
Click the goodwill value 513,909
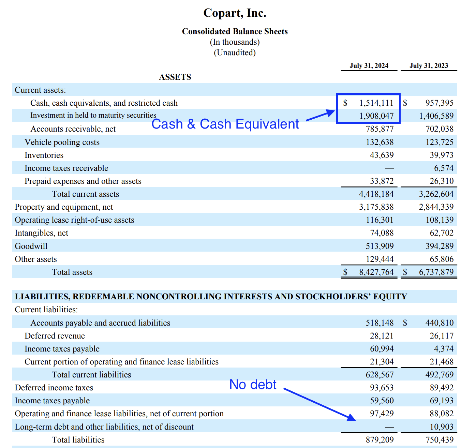380,246
